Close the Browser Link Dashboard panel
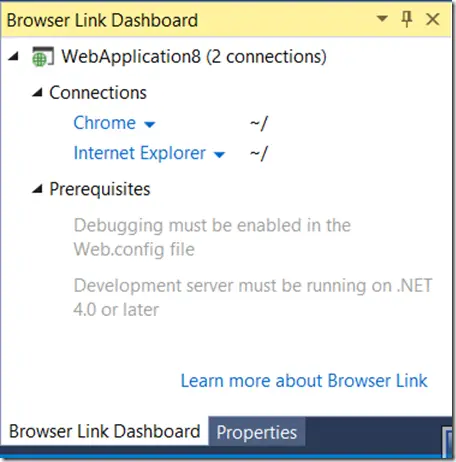 (433, 19)
